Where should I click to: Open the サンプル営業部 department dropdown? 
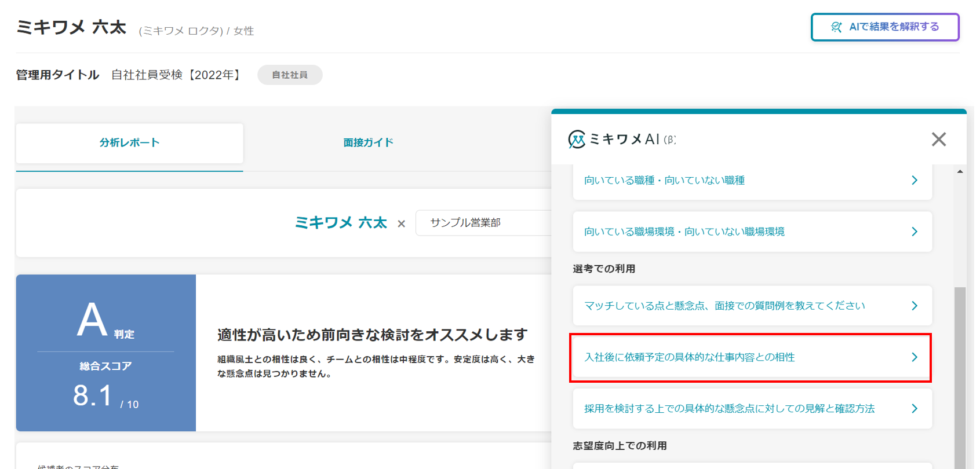[484, 223]
